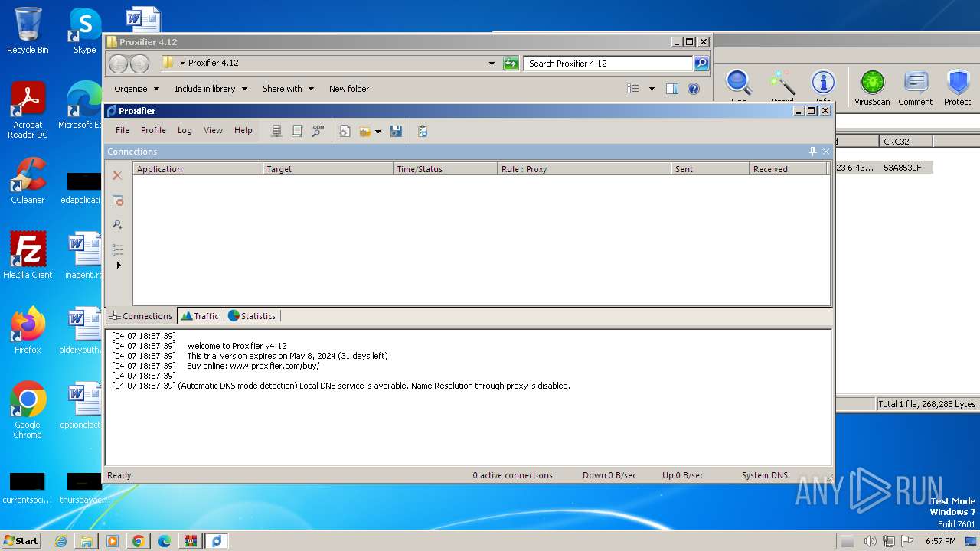The height and width of the screenshot is (551, 980).
Task: Click 'Buy online: www.proxifier.com/buy/' log line
Action: pyautogui.click(x=253, y=366)
